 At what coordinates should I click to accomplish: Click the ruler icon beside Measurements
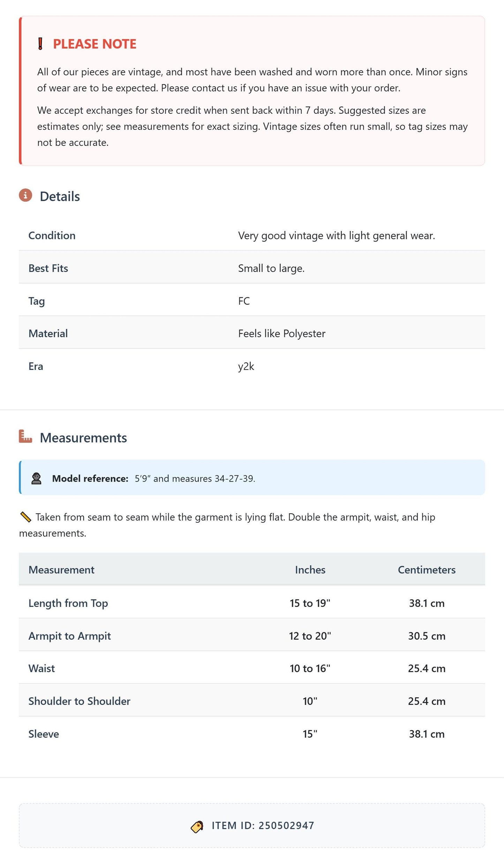coord(25,437)
